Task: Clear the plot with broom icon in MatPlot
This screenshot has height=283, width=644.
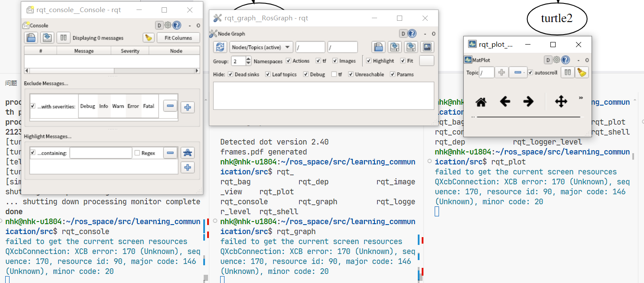Action: coord(582,73)
